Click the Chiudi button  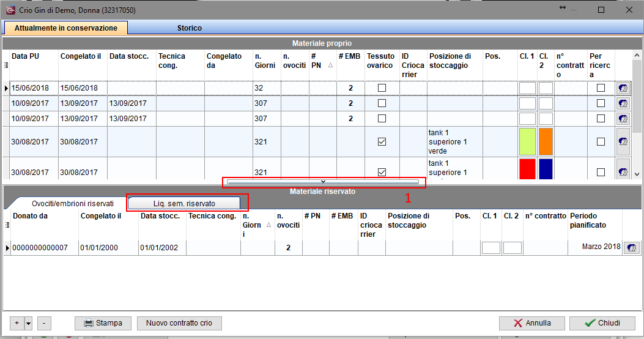pos(602,323)
